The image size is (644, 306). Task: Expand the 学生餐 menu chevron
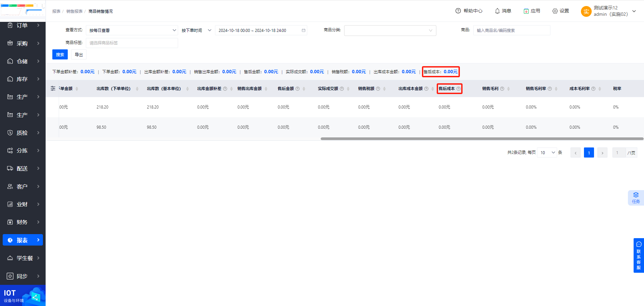coord(38,258)
